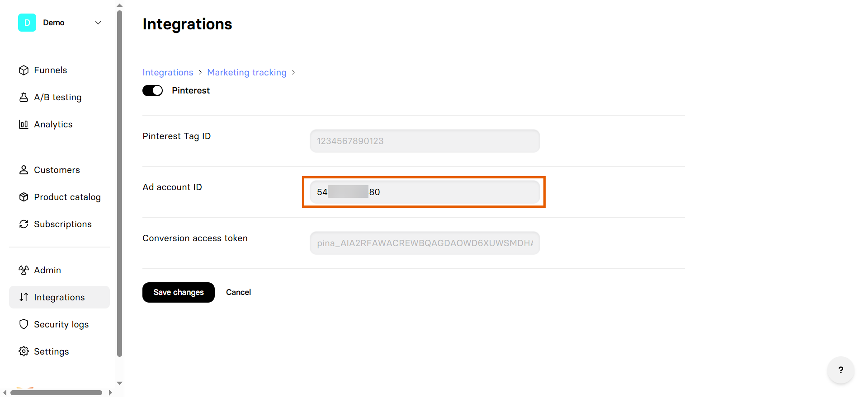
Task: Open Security logs in sidebar
Action: click(x=59, y=324)
